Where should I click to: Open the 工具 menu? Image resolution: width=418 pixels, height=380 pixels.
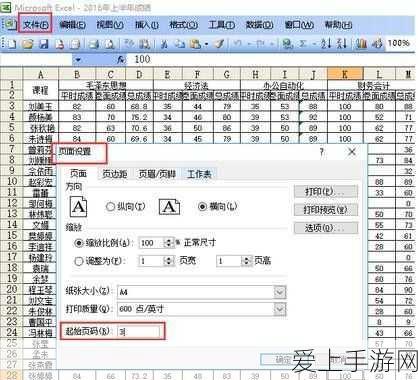point(221,25)
